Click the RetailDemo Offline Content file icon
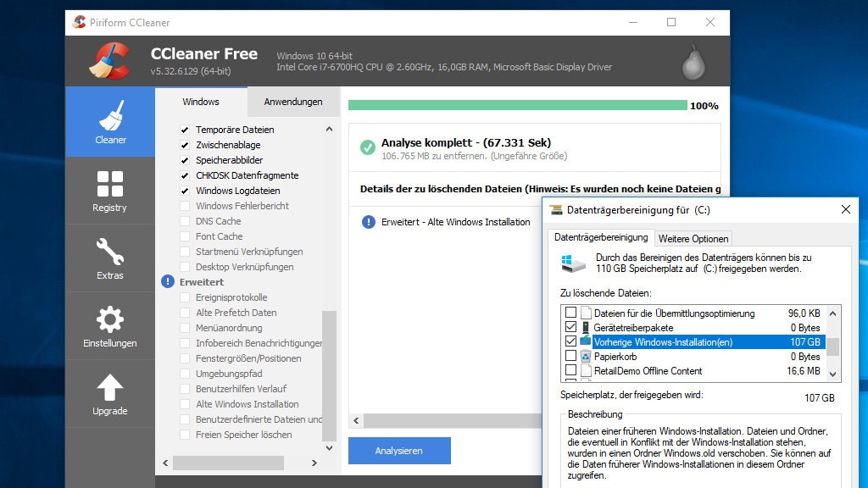The image size is (868, 488). coord(586,371)
